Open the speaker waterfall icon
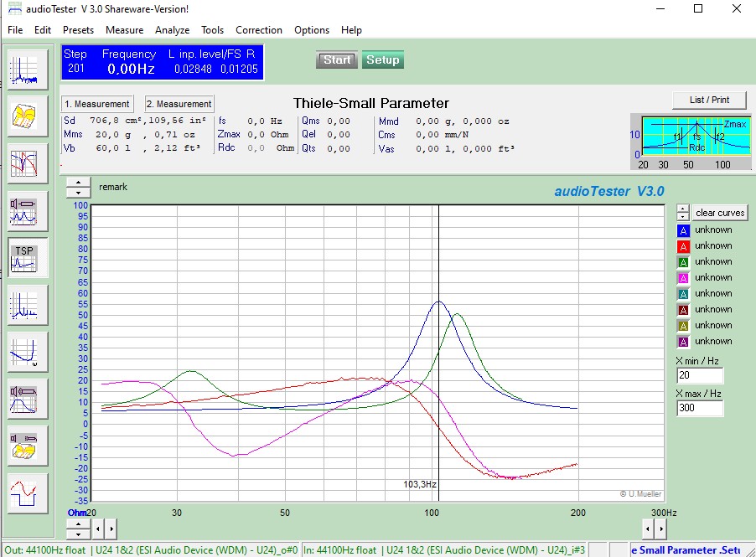Viewport: 756px width, 557px height. pos(28,446)
